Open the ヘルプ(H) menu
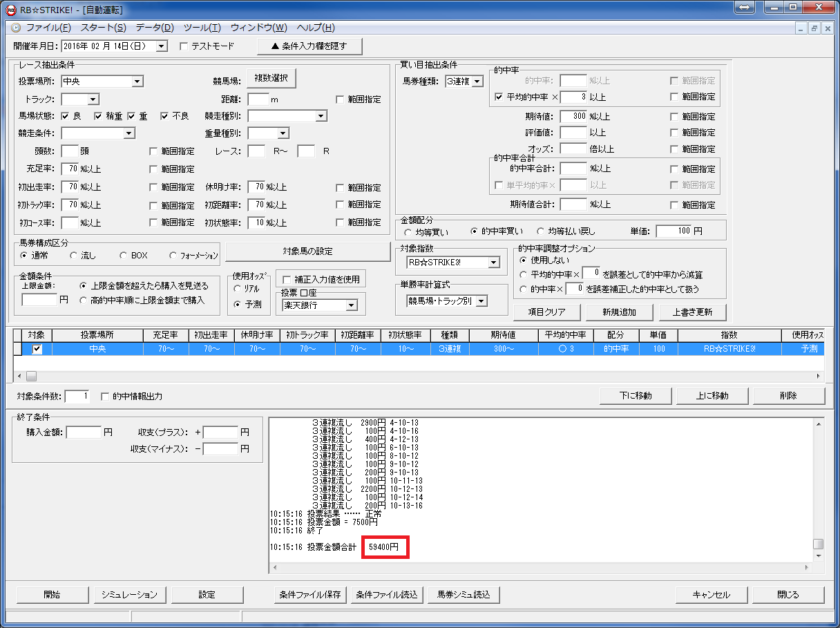The image size is (840, 628). click(x=315, y=28)
